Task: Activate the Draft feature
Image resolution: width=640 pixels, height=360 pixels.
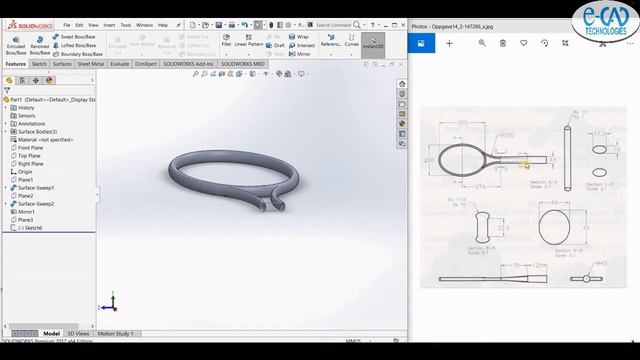Action: pos(276,45)
